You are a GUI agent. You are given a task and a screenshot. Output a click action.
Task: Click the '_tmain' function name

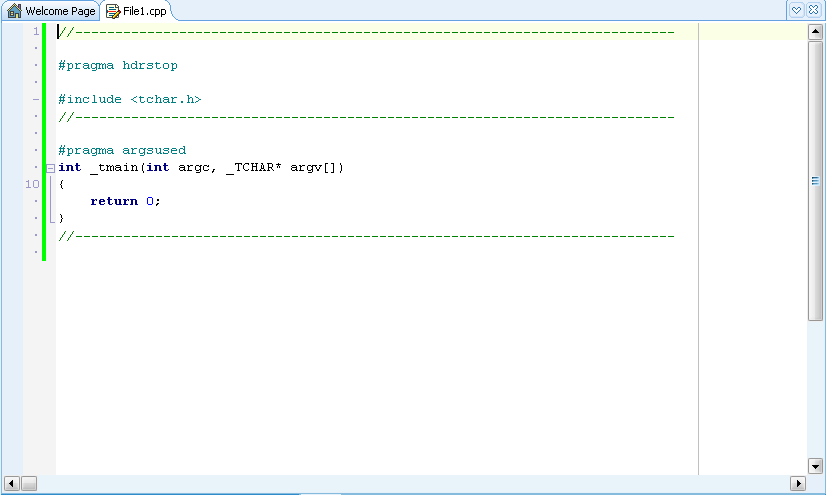tap(114, 167)
